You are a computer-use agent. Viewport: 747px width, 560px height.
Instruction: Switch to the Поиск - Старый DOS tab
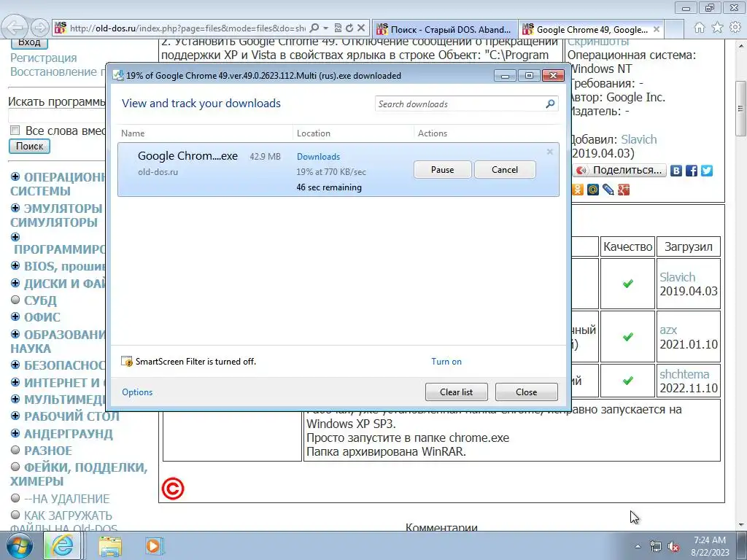click(x=444, y=29)
